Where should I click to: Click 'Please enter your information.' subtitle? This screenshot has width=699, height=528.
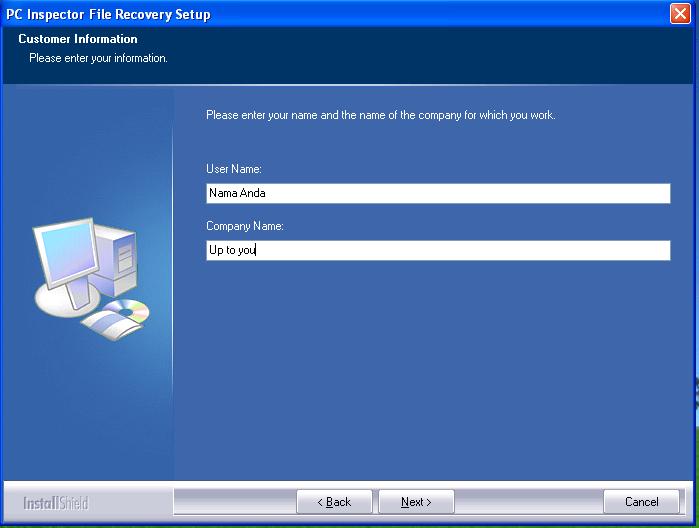[99, 58]
